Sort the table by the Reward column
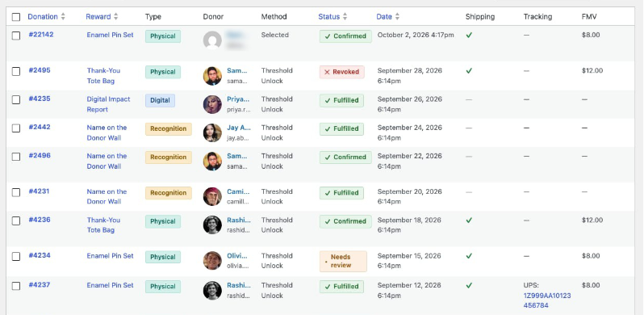Image resolution: width=644 pixels, height=315 pixels. tap(98, 16)
